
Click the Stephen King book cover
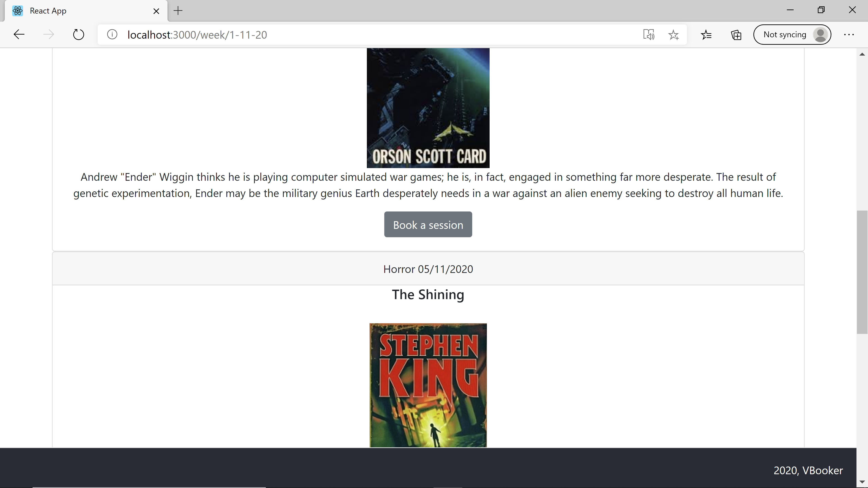[428, 385]
